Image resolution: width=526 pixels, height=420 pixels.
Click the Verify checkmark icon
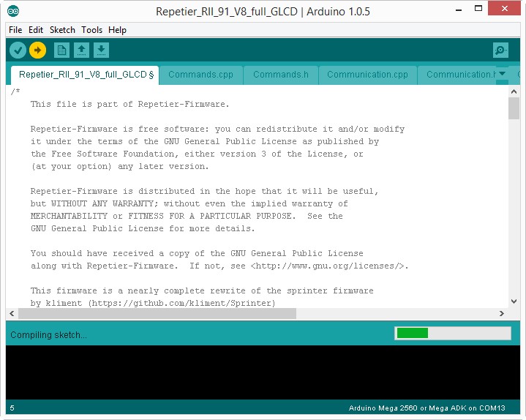pyautogui.click(x=18, y=50)
